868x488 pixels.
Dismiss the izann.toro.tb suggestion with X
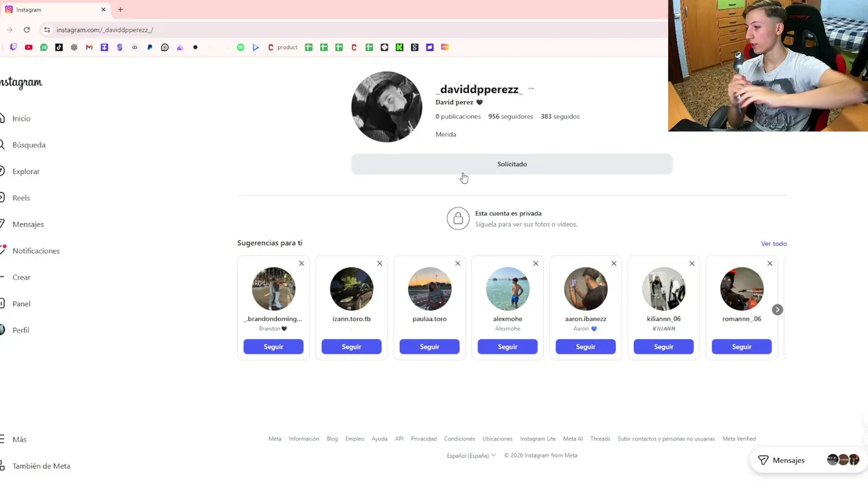tap(380, 264)
